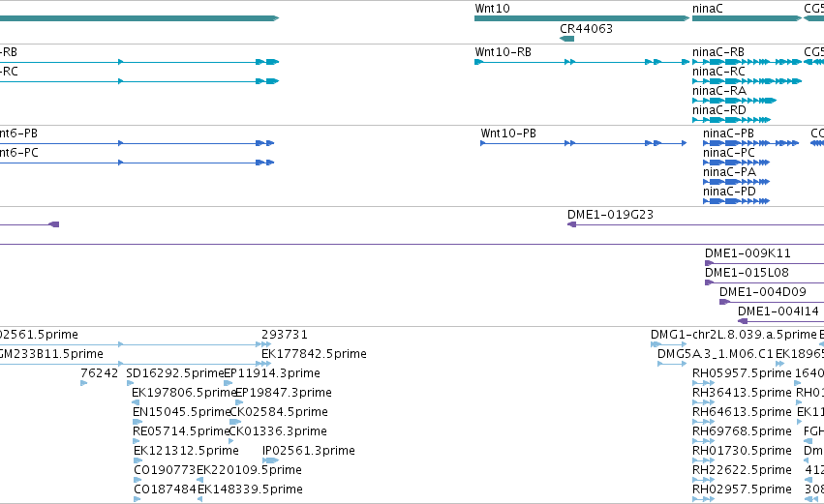Select the Wnt10-RB transcript label

tap(503, 52)
